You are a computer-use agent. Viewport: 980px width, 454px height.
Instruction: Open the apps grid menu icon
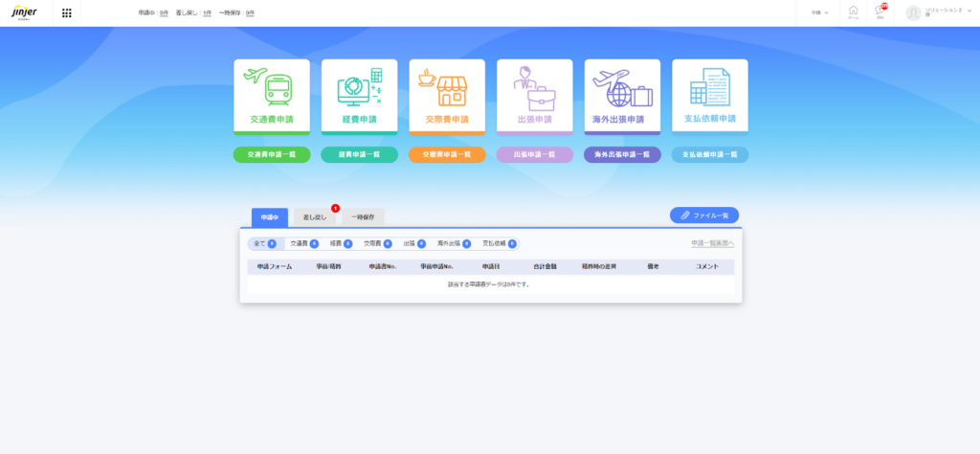(67, 13)
